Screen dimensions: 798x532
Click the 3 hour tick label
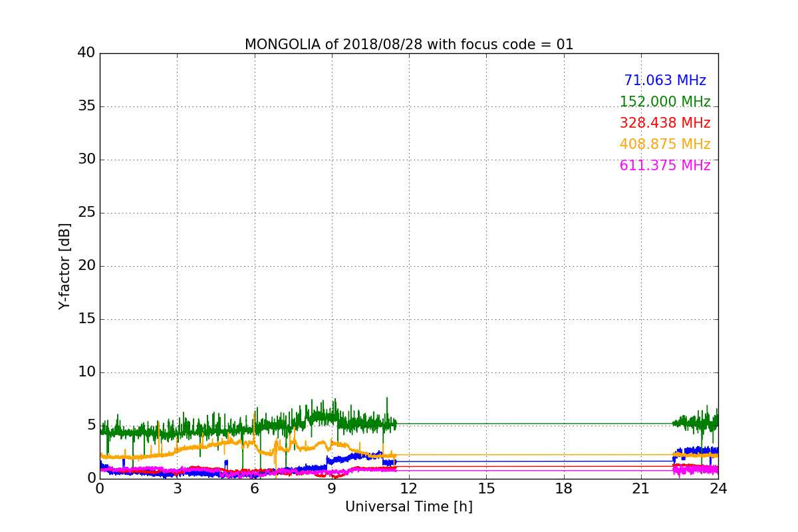[177, 488]
